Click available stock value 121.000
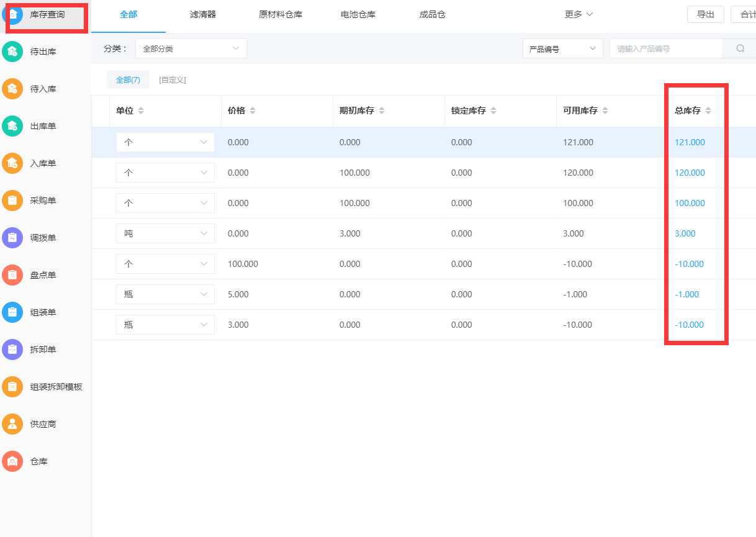Image resolution: width=756 pixels, height=537 pixels. [578, 142]
